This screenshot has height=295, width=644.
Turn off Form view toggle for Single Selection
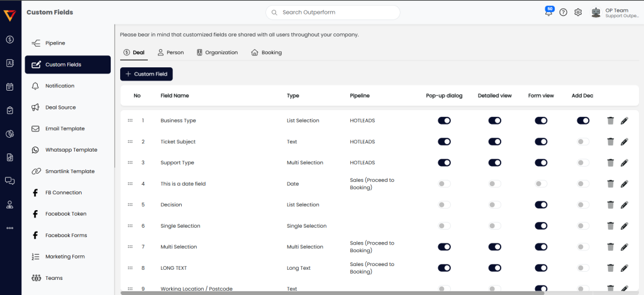pos(541,226)
